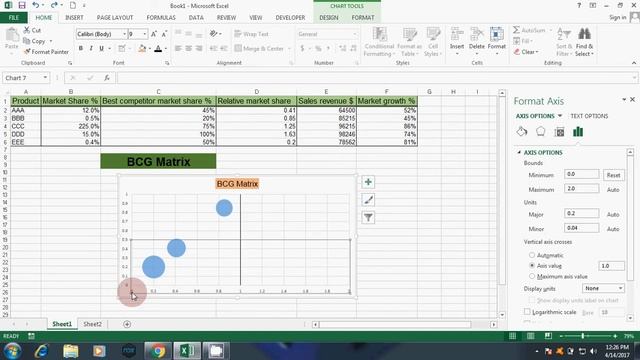Expand the Name Box dropdown arrow

point(45,78)
